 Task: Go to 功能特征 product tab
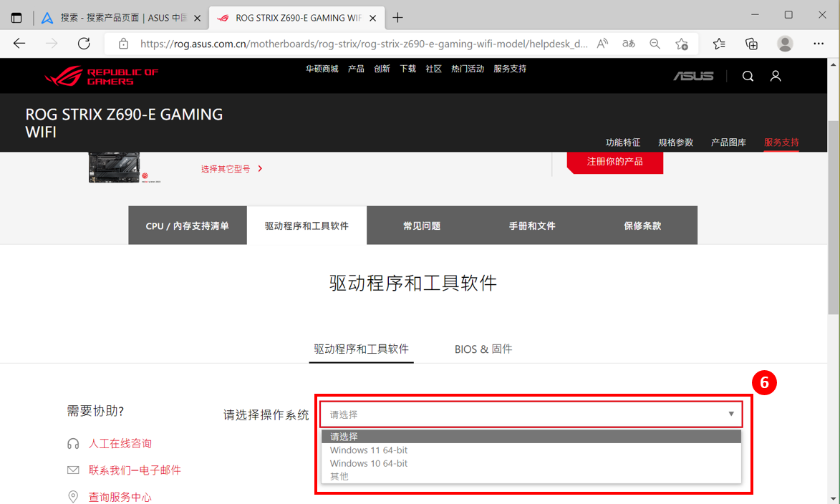click(622, 142)
